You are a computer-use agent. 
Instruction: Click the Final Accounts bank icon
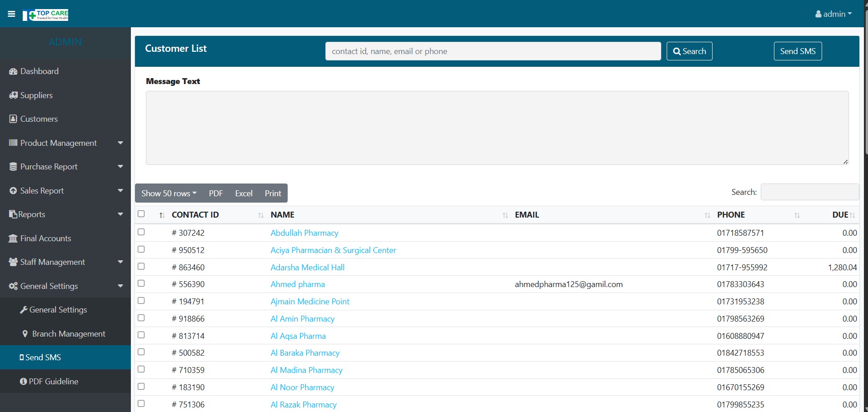point(13,238)
